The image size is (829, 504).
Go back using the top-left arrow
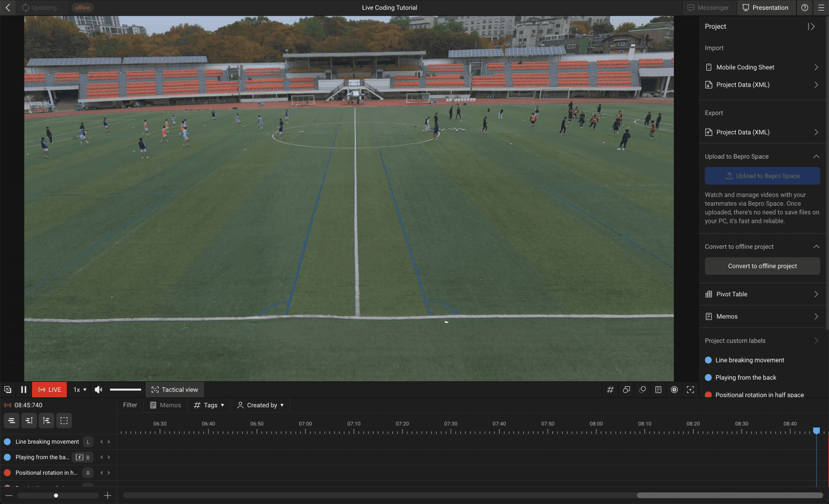[8, 8]
